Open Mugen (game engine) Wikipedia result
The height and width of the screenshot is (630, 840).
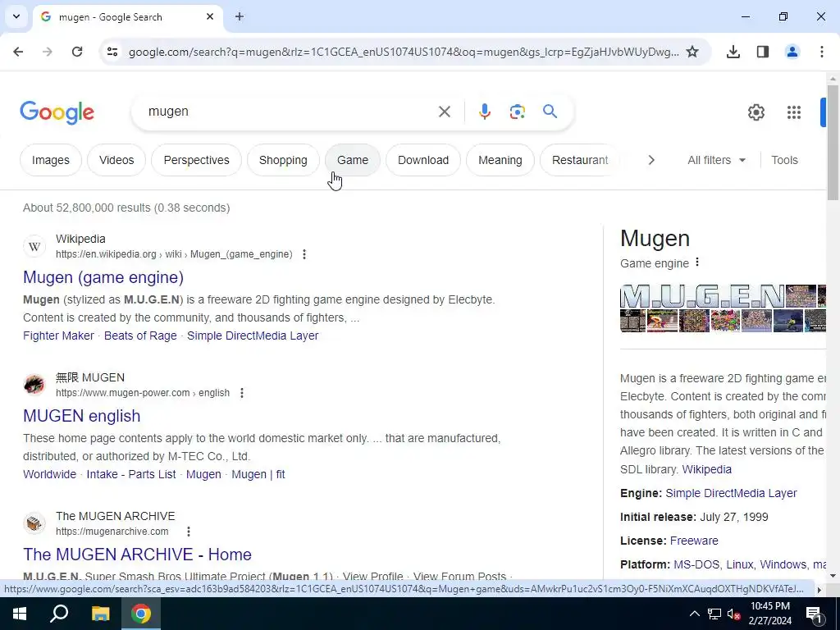103,277
